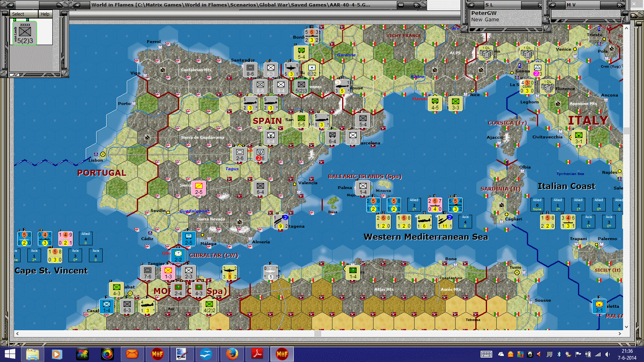The height and width of the screenshot is (362, 644).
Task: Click the Italian Coast sea area label
Action: 566,186
